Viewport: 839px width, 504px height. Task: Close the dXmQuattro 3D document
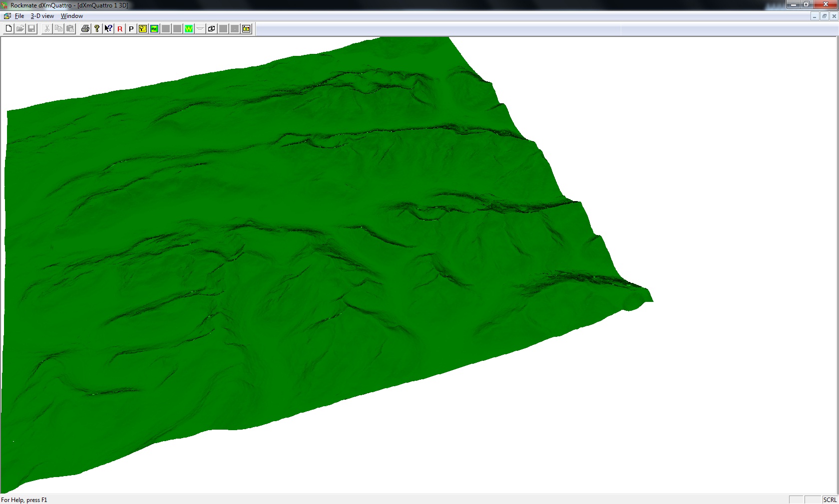pyautogui.click(x=834, y=16)
